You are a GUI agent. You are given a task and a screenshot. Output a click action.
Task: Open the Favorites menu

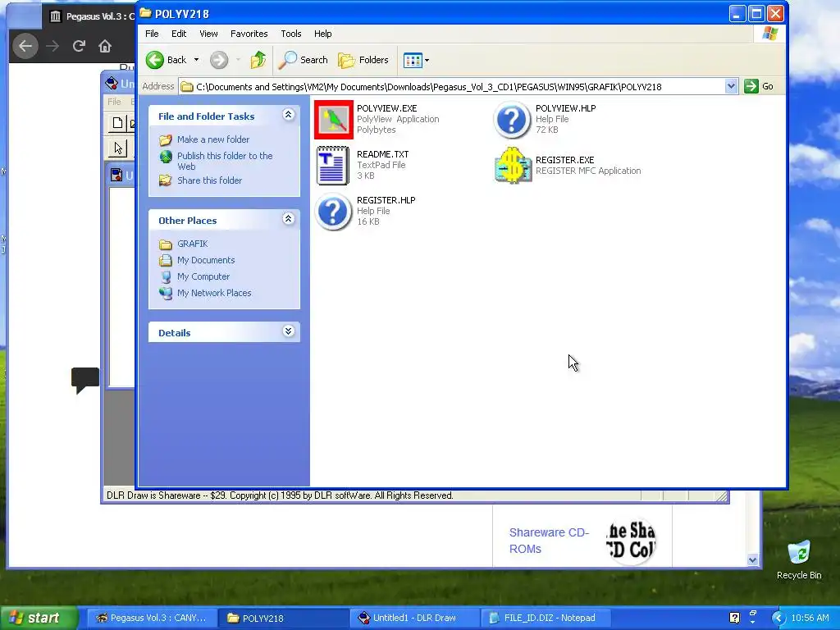pyautogui.click(x=249, y=33)
